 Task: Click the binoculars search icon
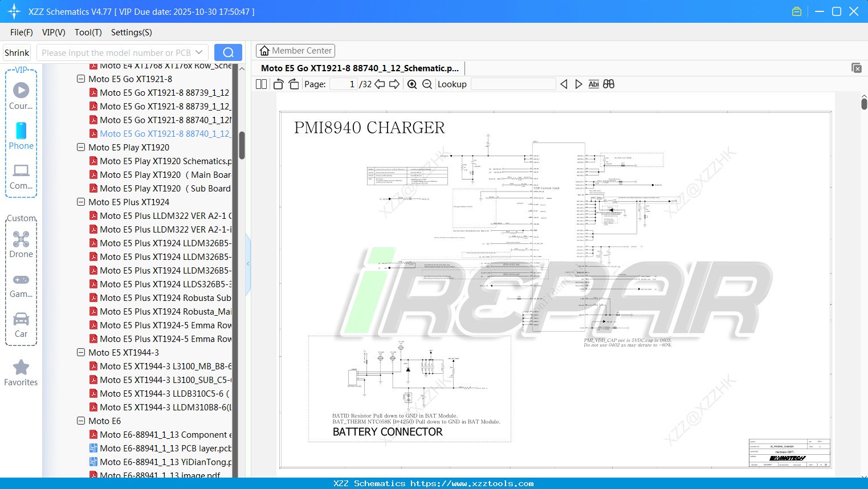coord(608,84)
